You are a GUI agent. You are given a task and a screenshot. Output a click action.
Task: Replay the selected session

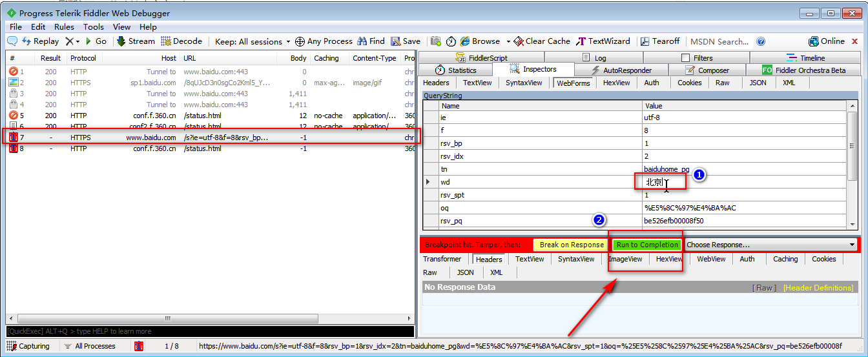click(x=40, y=41)
